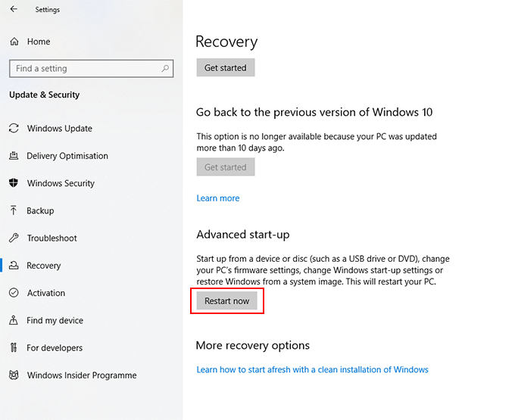Click the back arrow icon
The image size is (515, 420).
point(14,10)
